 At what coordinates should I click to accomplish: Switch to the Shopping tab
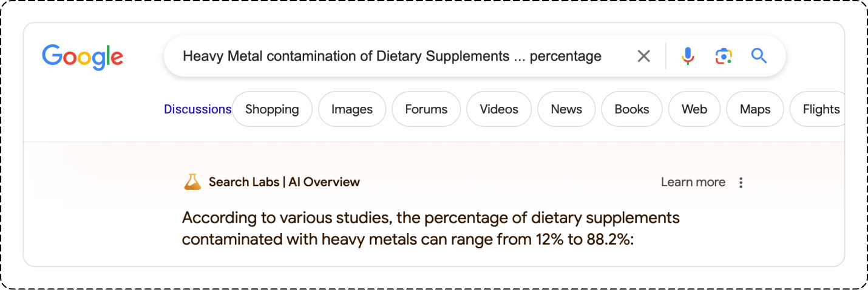pos(272,109)
